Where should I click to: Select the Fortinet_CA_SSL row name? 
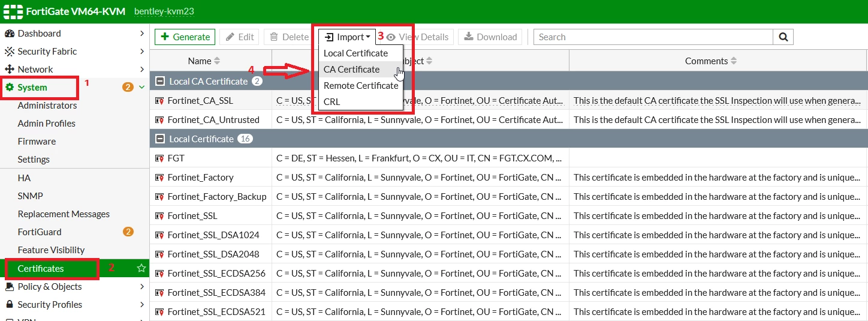point(200,101)
